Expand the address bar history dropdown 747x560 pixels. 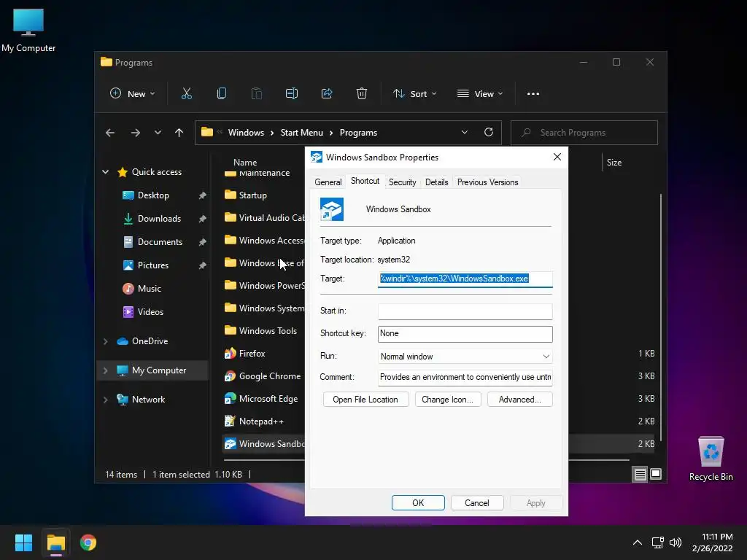point(465,133)
